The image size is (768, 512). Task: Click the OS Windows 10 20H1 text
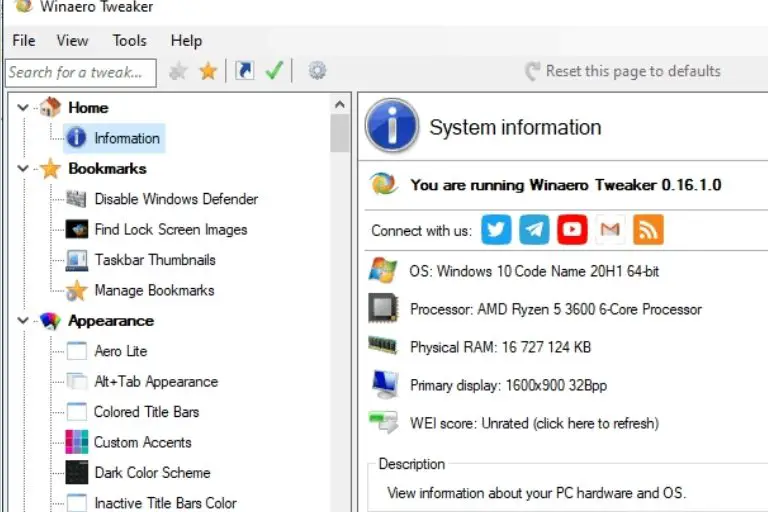pyautogui.click(x=534, y=271)
